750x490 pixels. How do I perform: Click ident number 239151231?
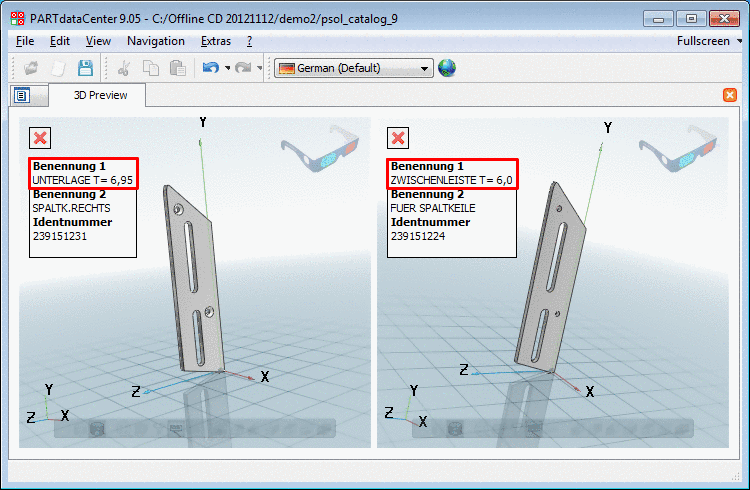(x=60, y=236)
